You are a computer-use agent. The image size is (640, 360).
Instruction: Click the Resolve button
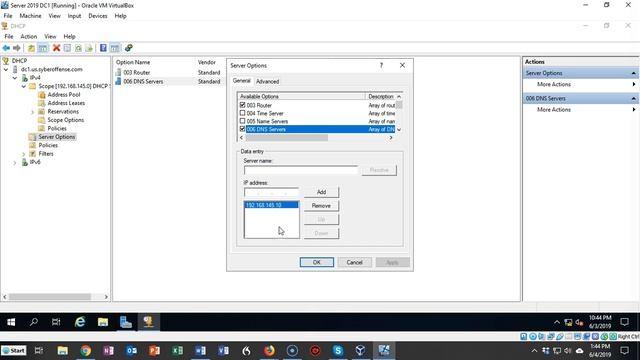click(x=379, y=170)
